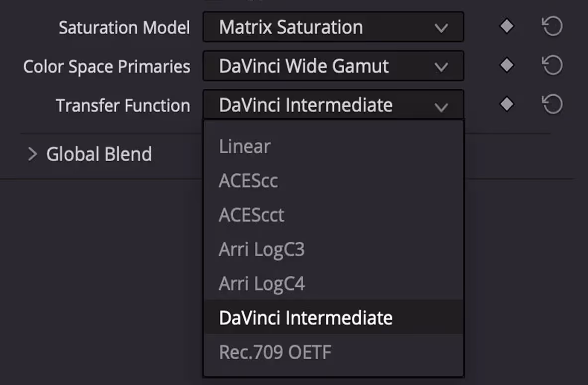This screenshot has height=385, width=588.
Task: Click the Color Space Primaries dropdown chevron
Action: tap(441, 67)
